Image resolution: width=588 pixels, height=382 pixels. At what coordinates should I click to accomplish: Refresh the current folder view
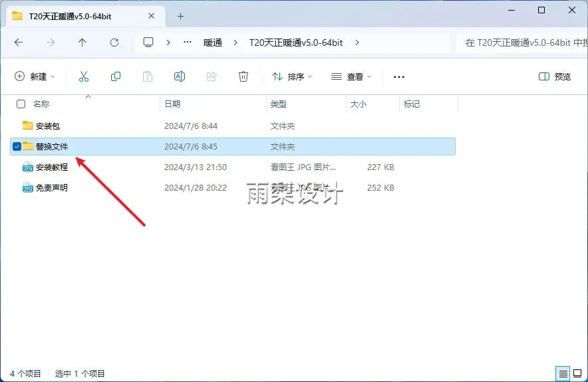point(114,43)
